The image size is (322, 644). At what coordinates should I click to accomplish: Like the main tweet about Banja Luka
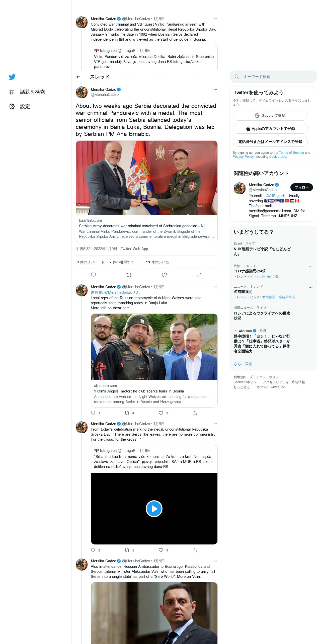pyautogui.click(x=164, y=275)
